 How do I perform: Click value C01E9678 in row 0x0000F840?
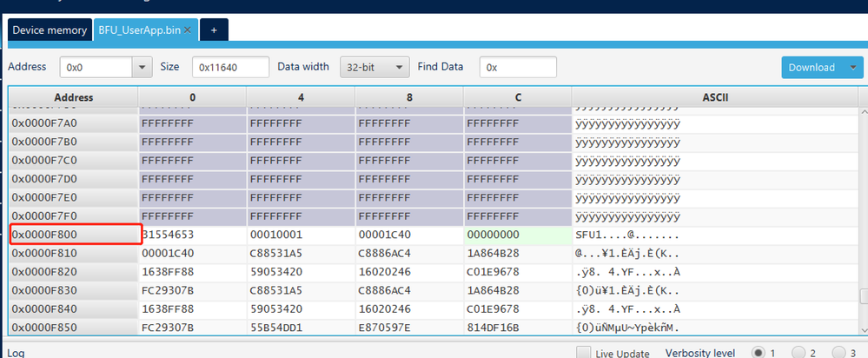518,308
